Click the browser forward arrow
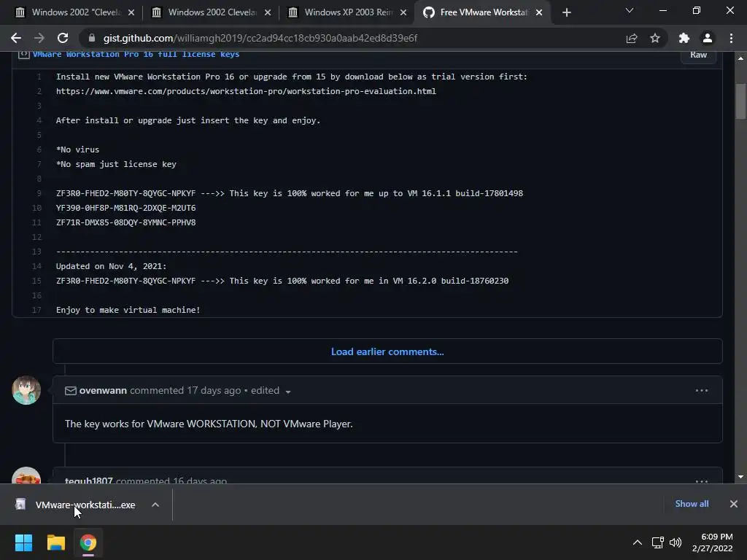 tap(39, 38)
